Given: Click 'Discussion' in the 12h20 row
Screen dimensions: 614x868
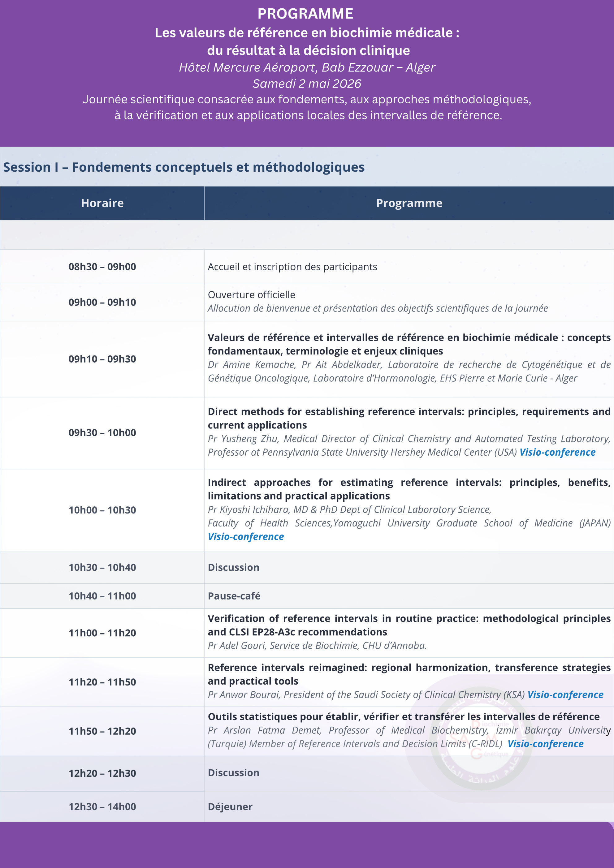Looking at the screenshot, I should tap(233, 773).
